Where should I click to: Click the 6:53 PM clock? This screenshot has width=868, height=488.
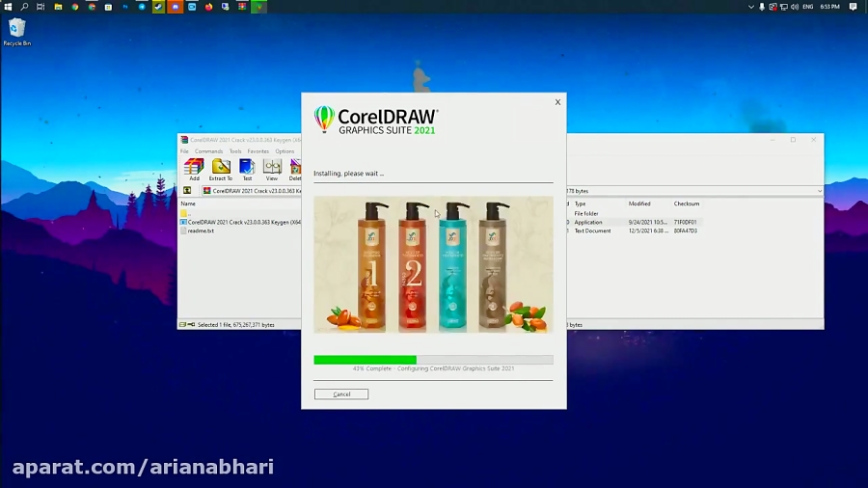pyautogui.click(x=829, y=7)
